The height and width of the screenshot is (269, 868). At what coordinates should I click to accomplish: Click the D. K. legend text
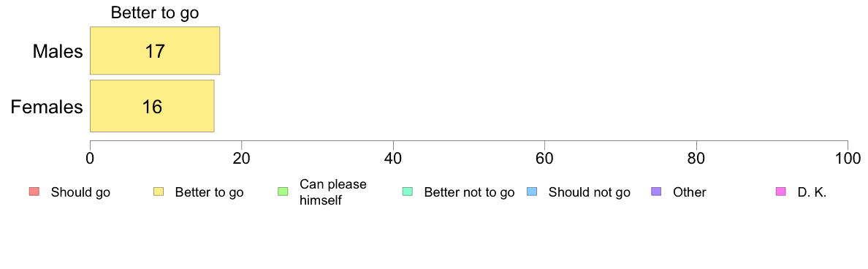point(812,193)
